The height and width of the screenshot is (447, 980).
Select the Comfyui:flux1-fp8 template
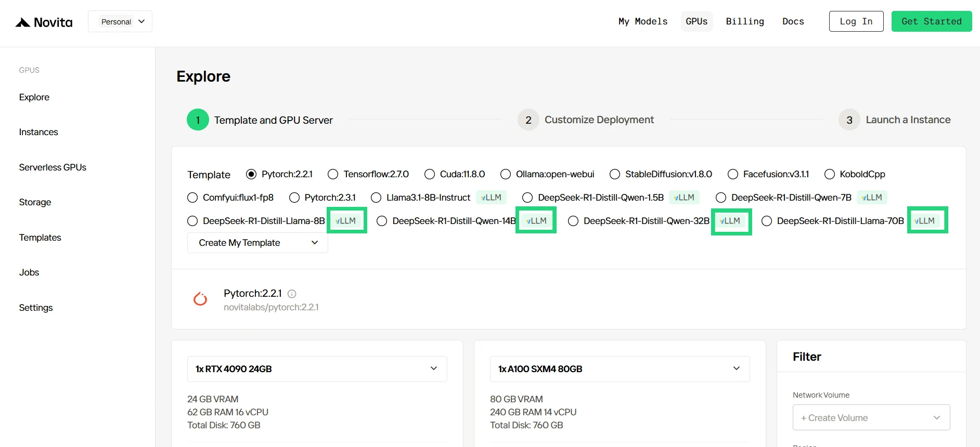[192, 198]
